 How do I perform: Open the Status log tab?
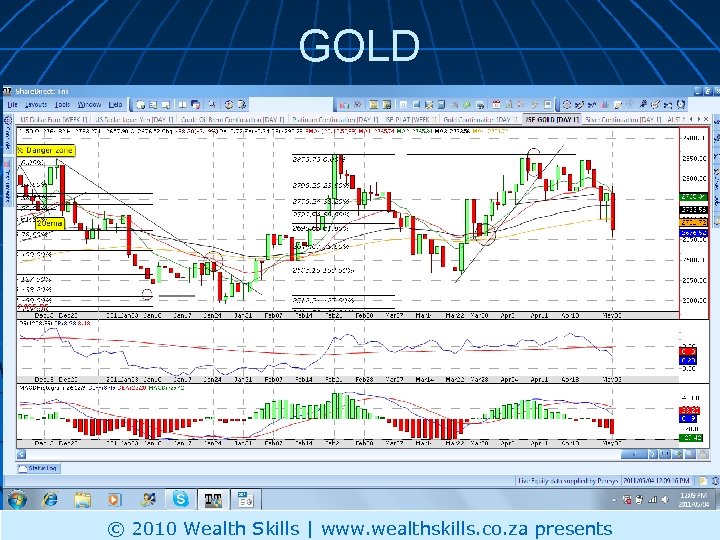click(39, 468)
